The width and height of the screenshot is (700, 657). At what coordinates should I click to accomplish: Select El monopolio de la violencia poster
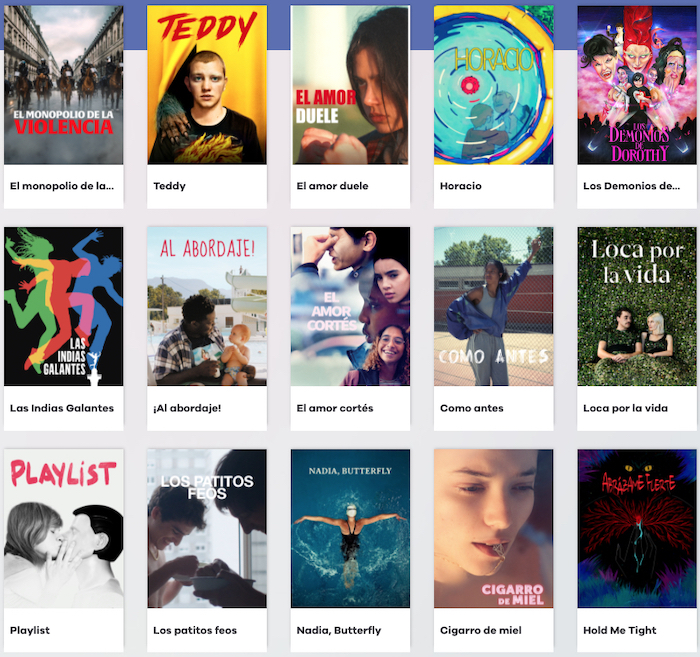[x=64, y=85]
